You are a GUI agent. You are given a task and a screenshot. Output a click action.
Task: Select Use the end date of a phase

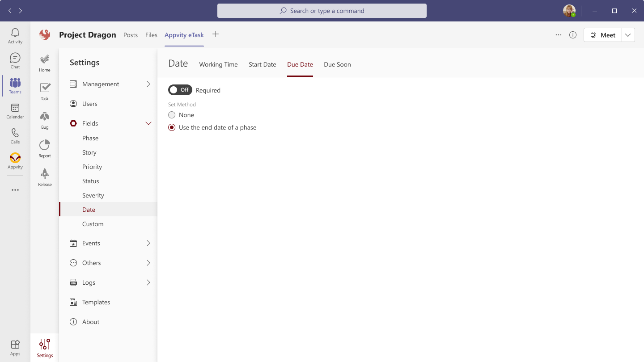click(x=172, y=127)
